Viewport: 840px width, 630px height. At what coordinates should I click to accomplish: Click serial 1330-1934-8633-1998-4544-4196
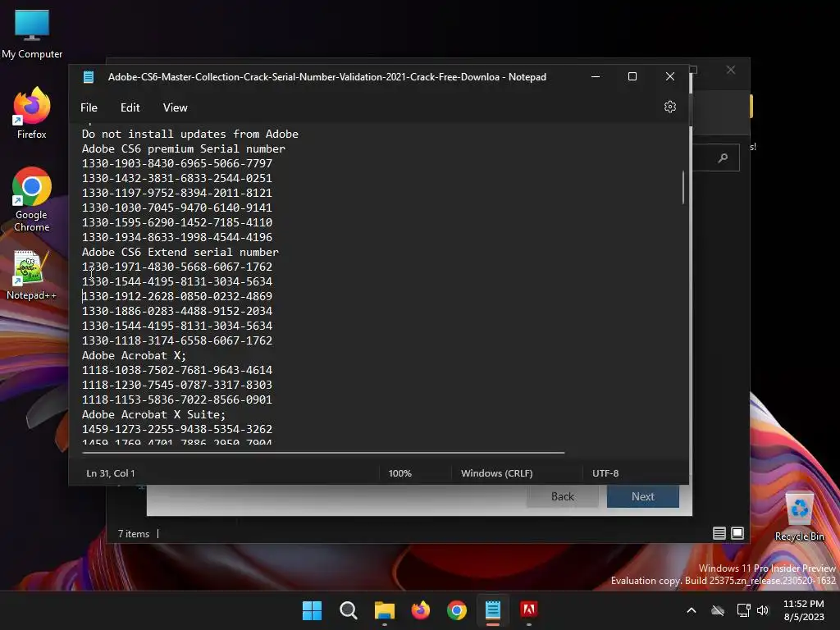[177, 237]
